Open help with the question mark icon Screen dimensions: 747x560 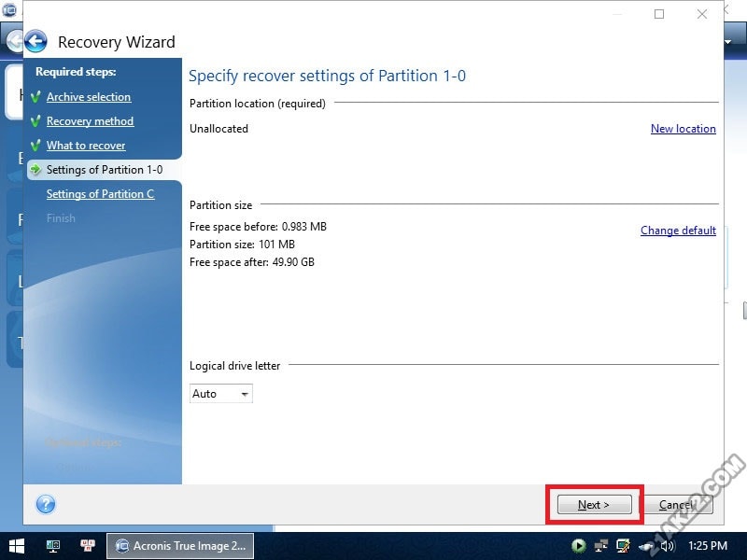pos(46,504)
